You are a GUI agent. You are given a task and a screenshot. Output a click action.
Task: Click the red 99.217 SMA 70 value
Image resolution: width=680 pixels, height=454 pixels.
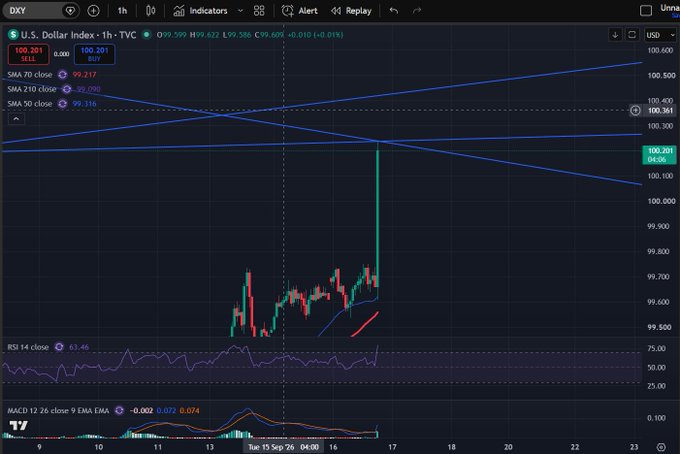coord(85,75)
